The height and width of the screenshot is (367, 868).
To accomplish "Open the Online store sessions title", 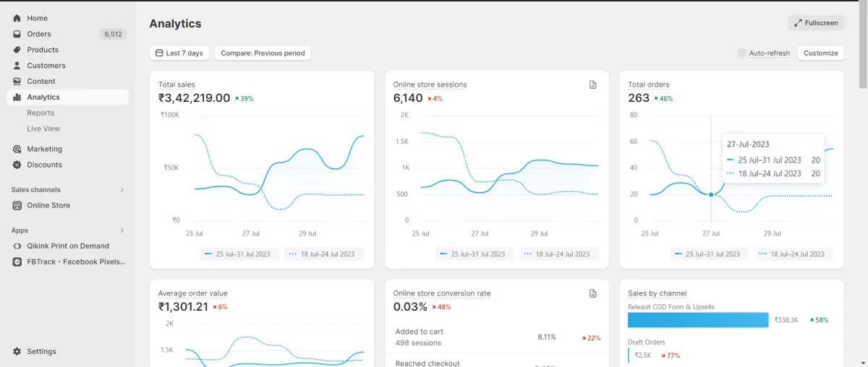I will [x=430, y=85].
